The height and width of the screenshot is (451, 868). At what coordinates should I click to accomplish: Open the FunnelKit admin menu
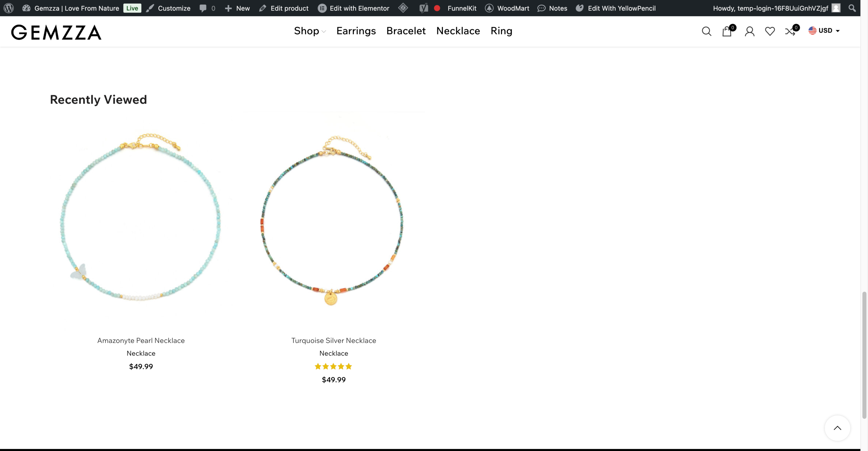click(x=462, y=8)
